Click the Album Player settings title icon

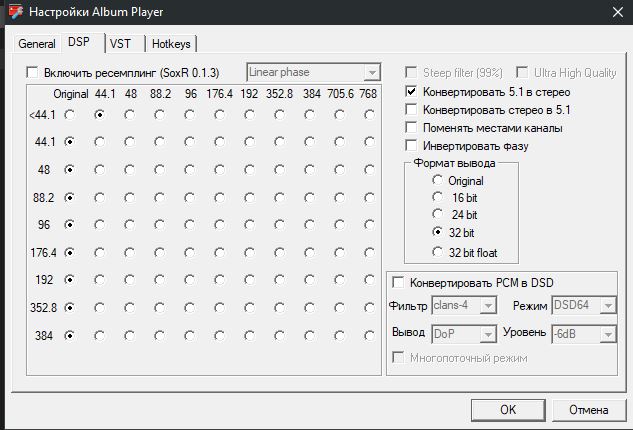pyautogui.click(x=15, y=12)
